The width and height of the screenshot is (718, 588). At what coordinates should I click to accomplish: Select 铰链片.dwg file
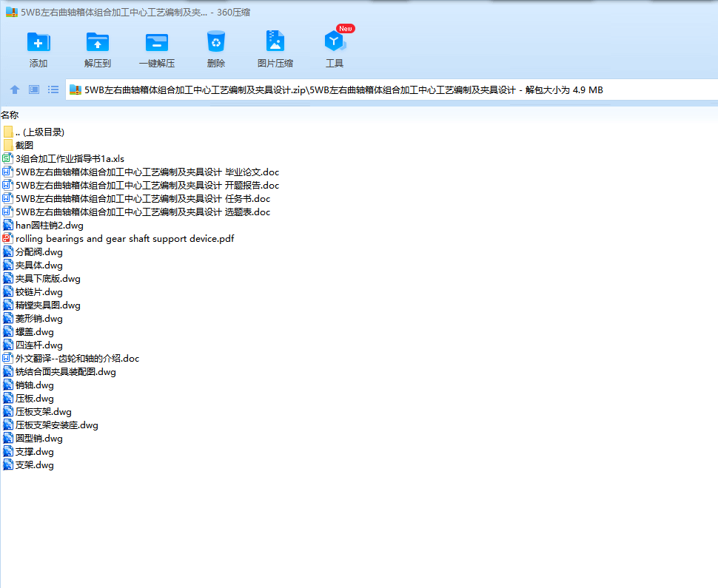[x=33, y=292]
